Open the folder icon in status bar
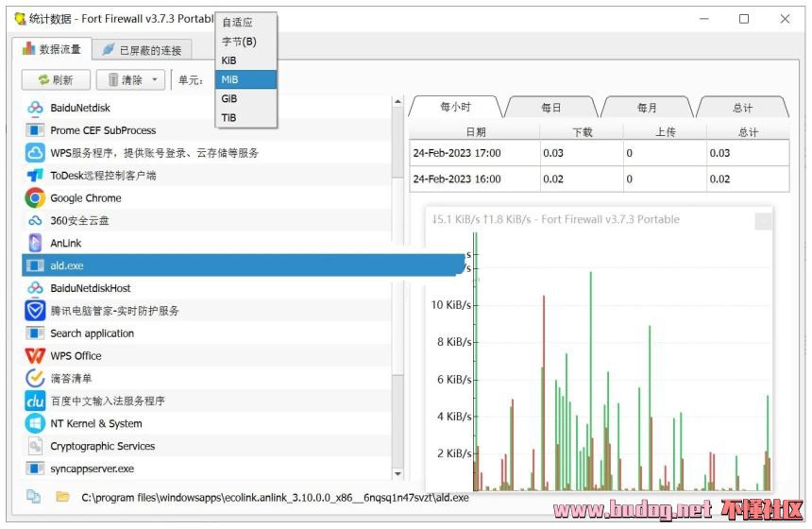Screen dimensions: 812x529 pos(62,496)
